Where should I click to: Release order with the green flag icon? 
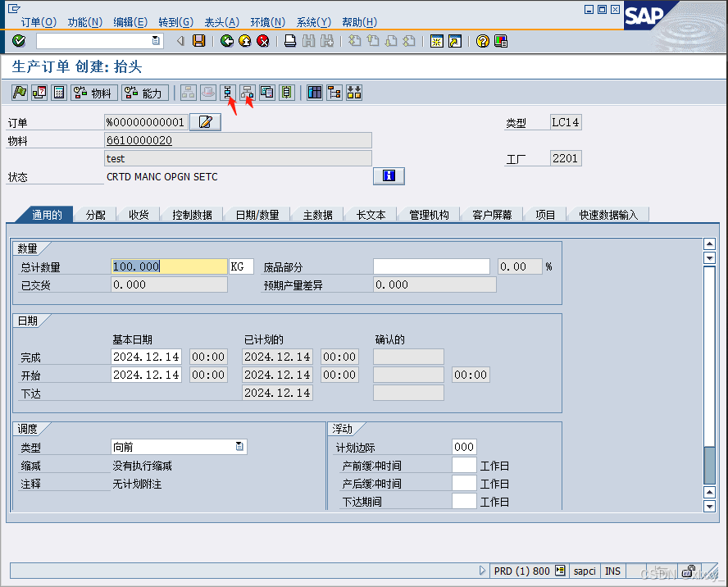coord(20,93)
